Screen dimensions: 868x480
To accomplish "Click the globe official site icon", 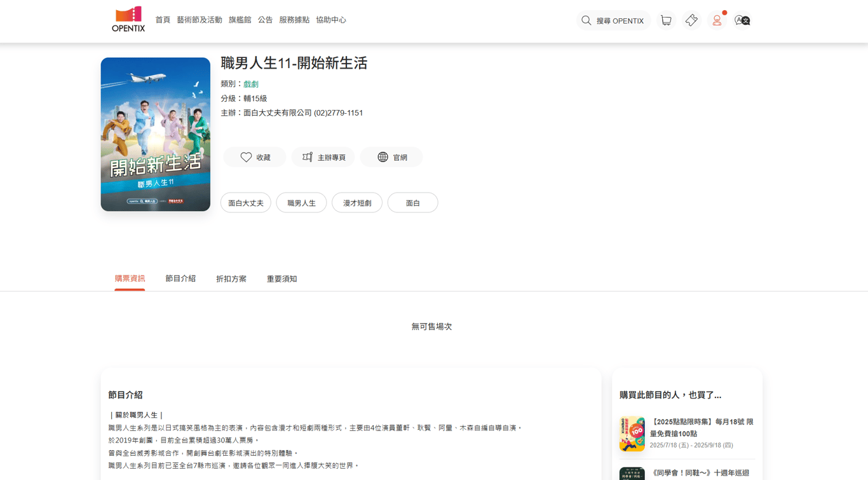I will (383, 157).
